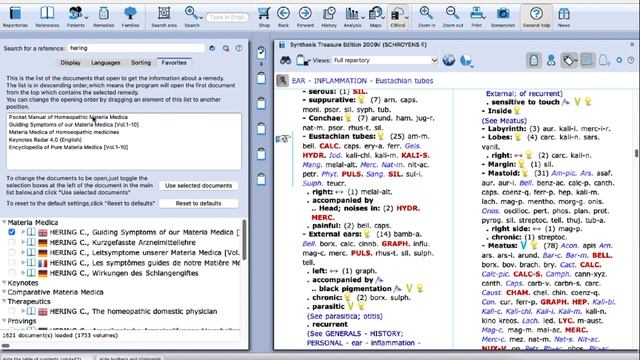Follow the See parasitica; otitis link
Image resolution: width=640 pixels, height=360 pixels.
[344, 316]
